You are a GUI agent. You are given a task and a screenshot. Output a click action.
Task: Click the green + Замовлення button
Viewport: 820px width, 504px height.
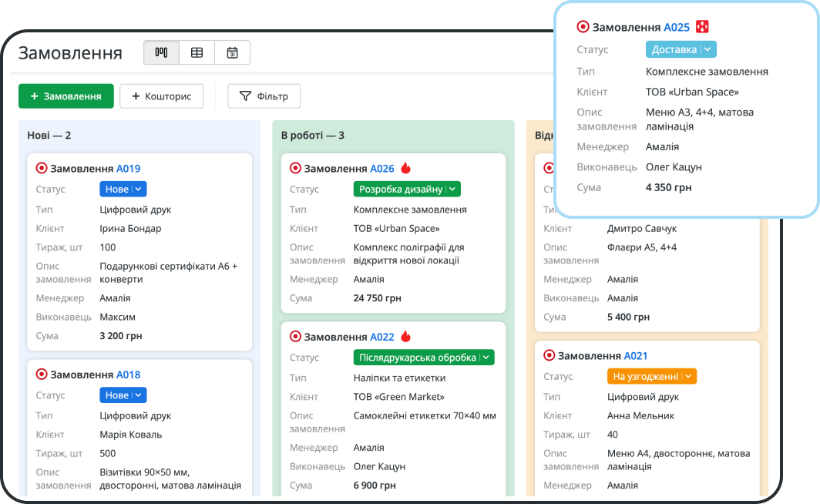[x=66, y=96]
